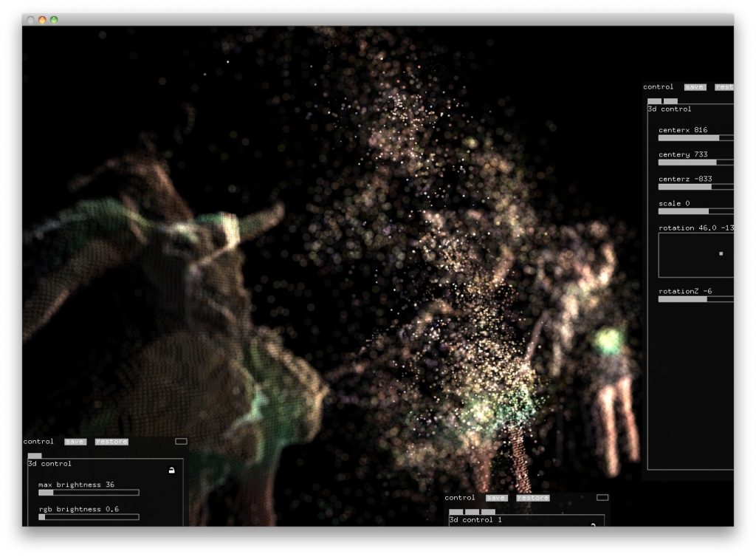Toggle the collapse box on bottom-left control panel

(x=181, y=442)
